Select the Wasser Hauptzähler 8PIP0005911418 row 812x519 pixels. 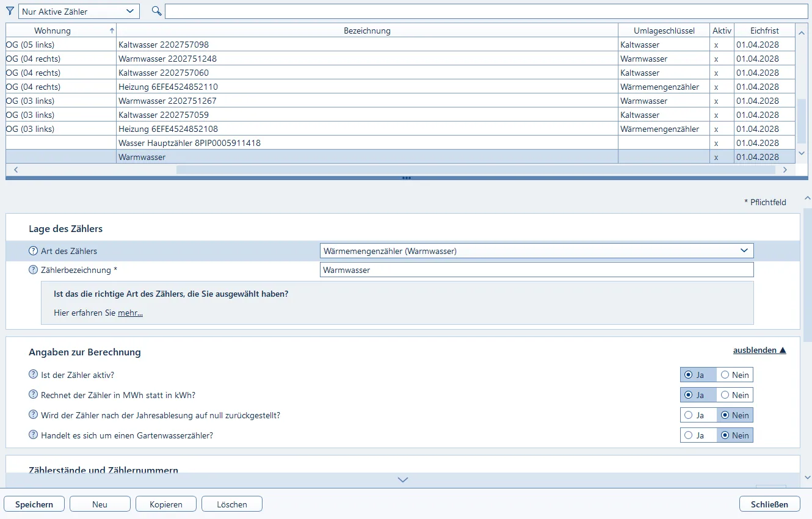(x=366, y=143)
